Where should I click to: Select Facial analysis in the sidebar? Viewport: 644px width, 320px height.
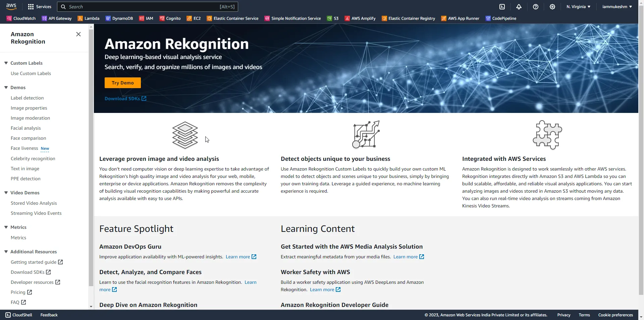pos(26,128)
